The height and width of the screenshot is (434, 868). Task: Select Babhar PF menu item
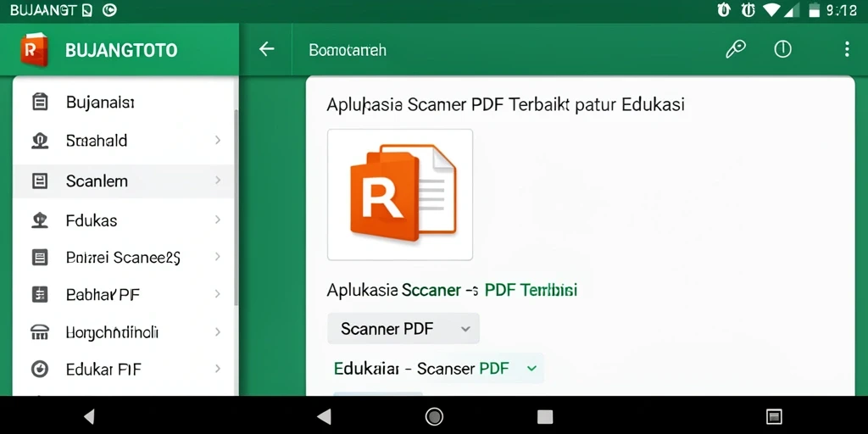[x=125, y=294]
